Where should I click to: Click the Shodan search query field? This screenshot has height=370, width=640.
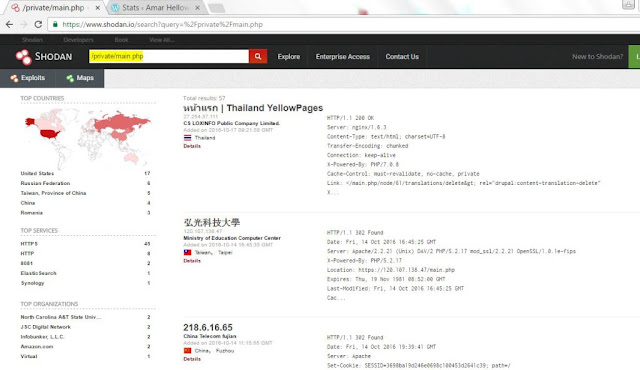169,56
